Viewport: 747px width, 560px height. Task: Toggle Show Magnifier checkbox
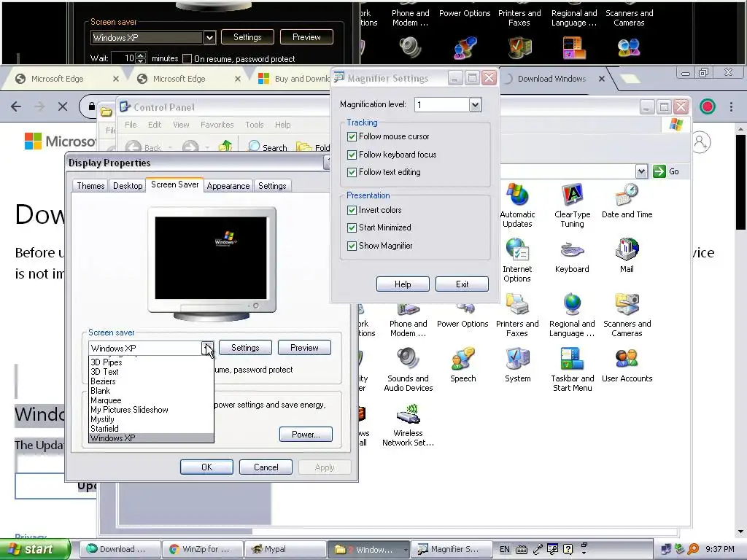tap(352, 246)
